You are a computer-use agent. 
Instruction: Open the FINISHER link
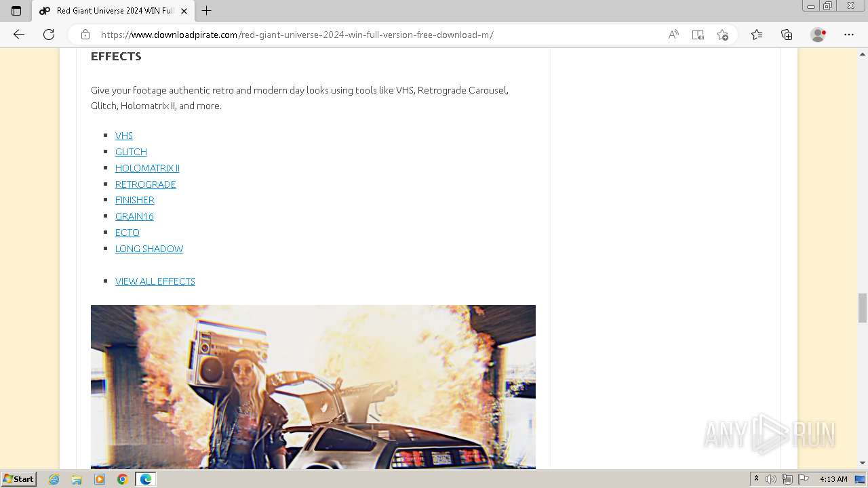point(135,200)
